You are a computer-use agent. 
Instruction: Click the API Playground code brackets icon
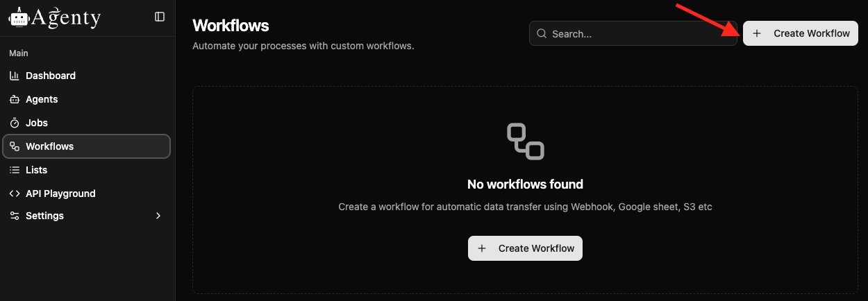[x=15, y=193]
